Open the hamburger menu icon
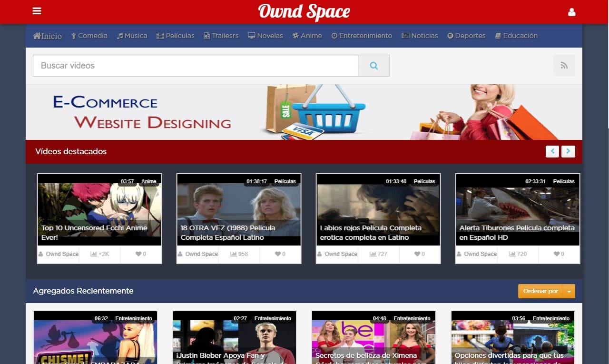Image resolution: width=609 pixels, height=364 pixels. coord(37,11)
